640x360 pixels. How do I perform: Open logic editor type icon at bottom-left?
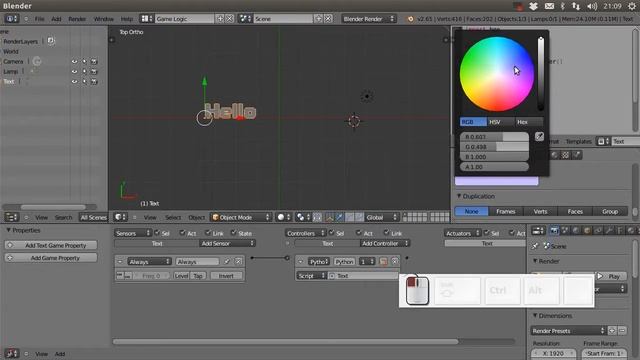[11, 353]
